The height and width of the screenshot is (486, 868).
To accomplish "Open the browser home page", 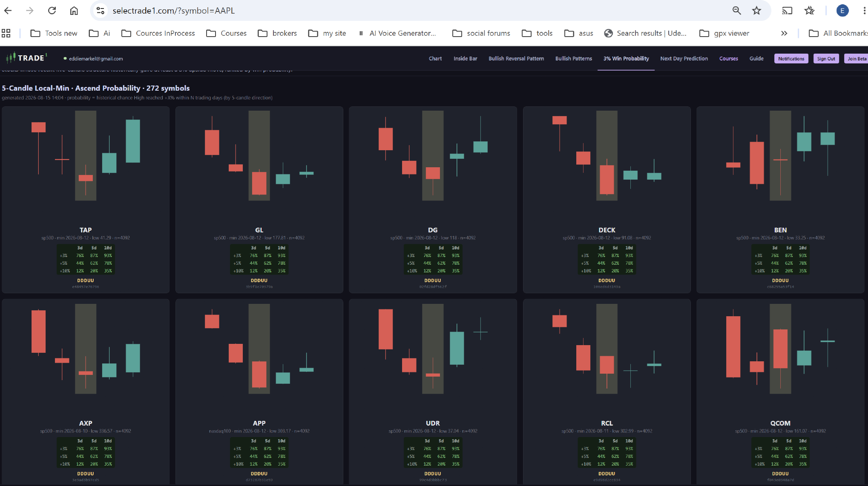I will click(74, 11).
